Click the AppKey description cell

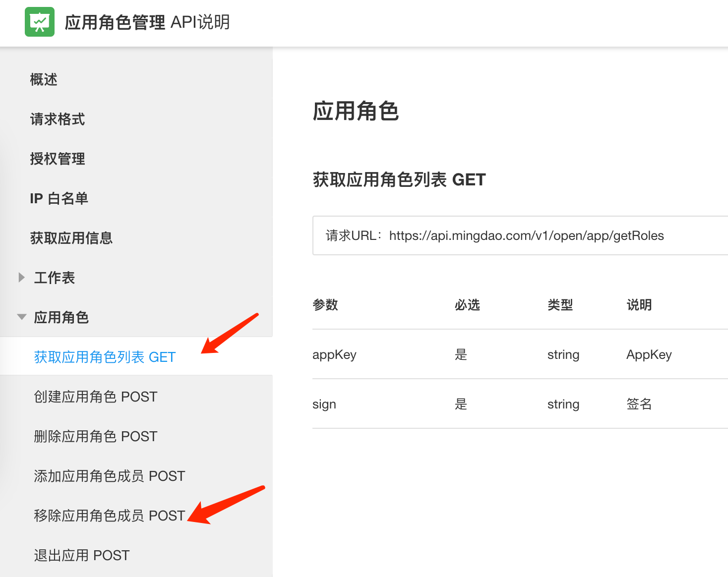(x=649, y=354)
